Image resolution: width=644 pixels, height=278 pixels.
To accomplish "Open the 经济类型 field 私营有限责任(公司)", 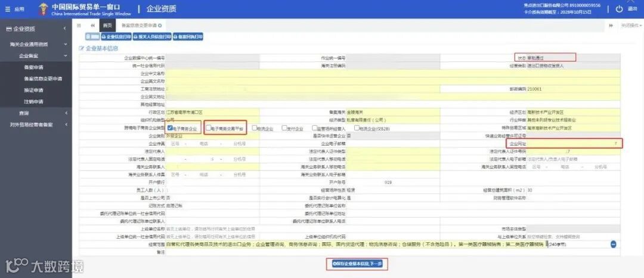I will pyautogui.click(x=393, y=120).
